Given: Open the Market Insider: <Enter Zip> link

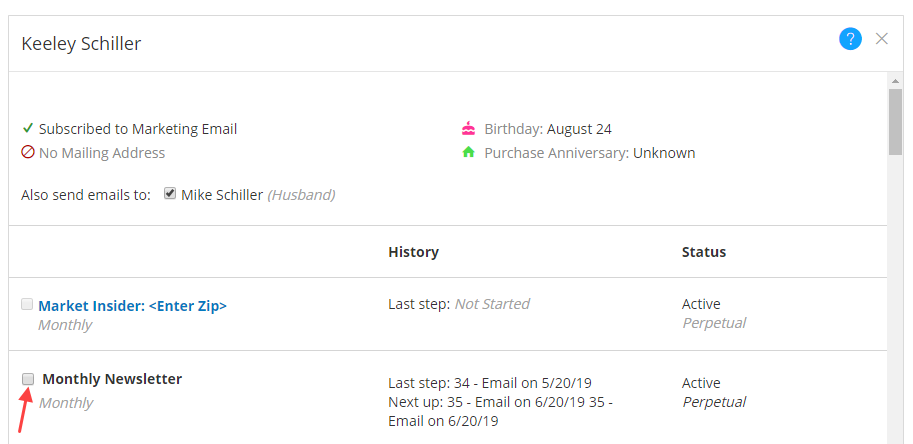Looking at the screenshot, I should [132, 305].
